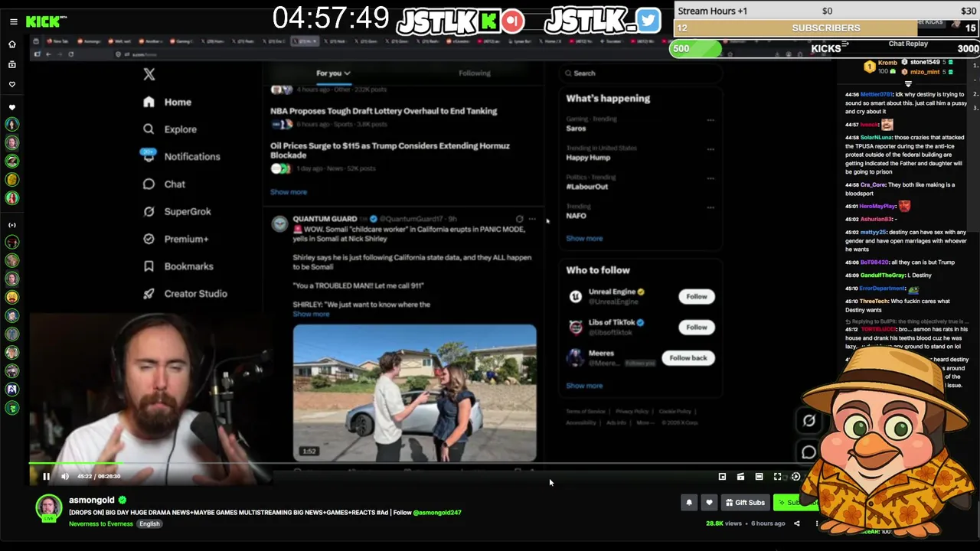
Task: Click the red record icon in the overlay
Action: (513, 21)
